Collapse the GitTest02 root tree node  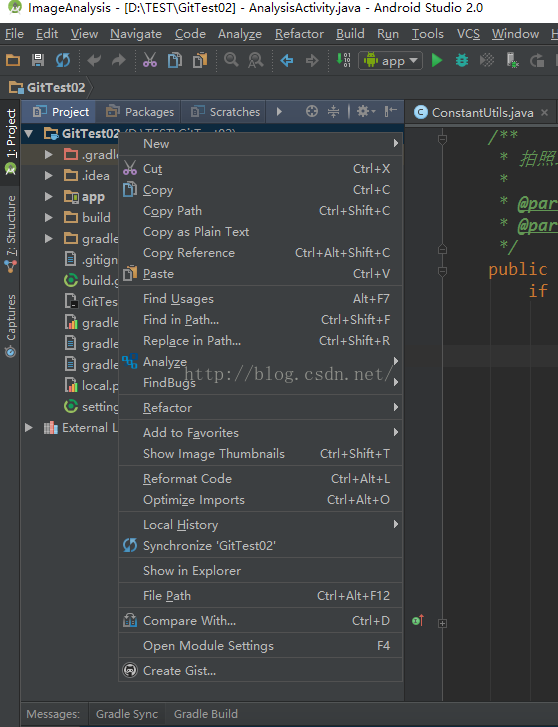click(29, 134)
